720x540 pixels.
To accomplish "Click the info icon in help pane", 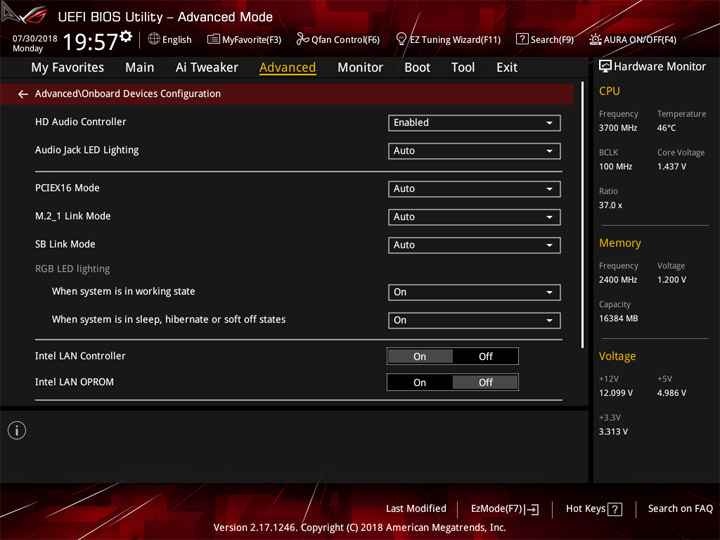I will (x=17, y=431).
